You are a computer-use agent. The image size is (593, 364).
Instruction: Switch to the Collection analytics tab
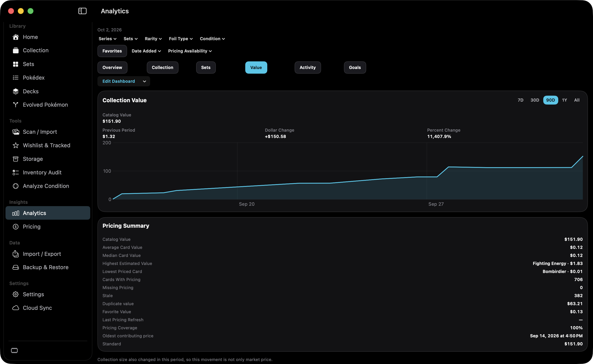pos(163,68)
